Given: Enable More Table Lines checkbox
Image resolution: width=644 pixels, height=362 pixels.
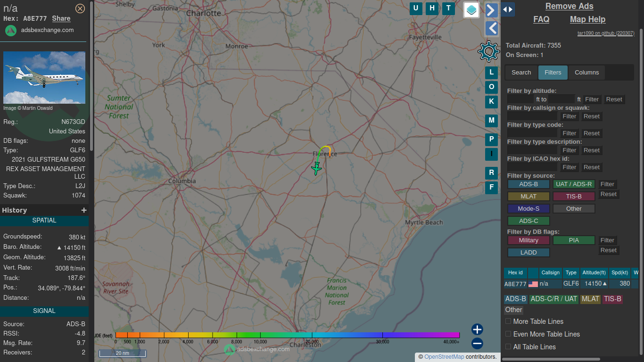Looking at the screenshot, I should (x=508, y=321).
